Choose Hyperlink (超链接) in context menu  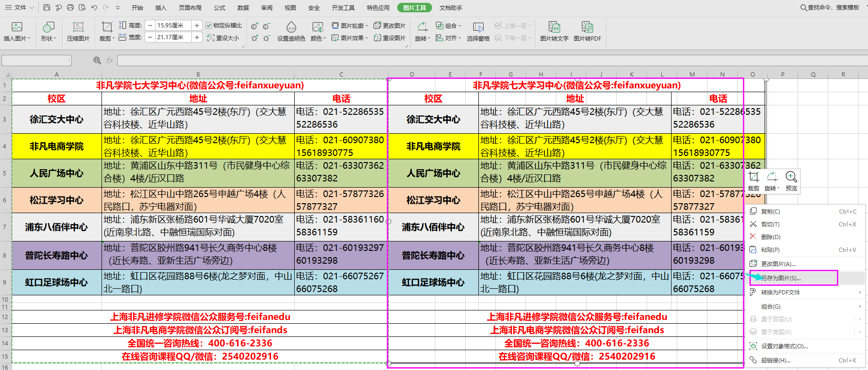click(806, 360)
